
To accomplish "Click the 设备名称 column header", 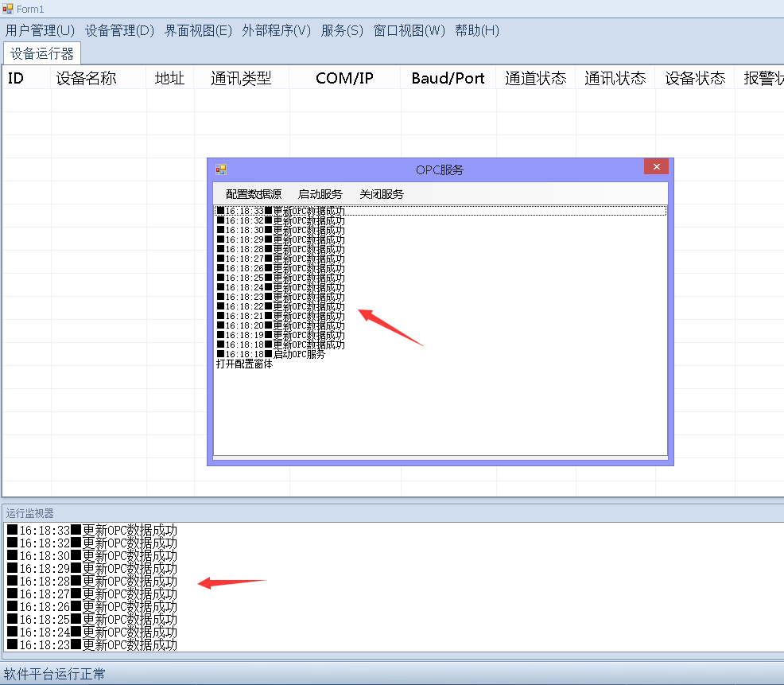I will (x=99, y=78).
